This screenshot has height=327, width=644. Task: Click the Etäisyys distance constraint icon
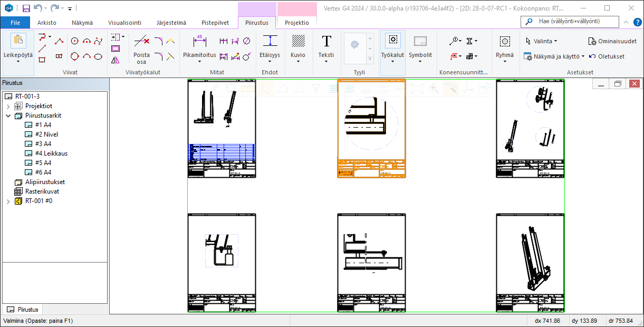tap(270, 41)
